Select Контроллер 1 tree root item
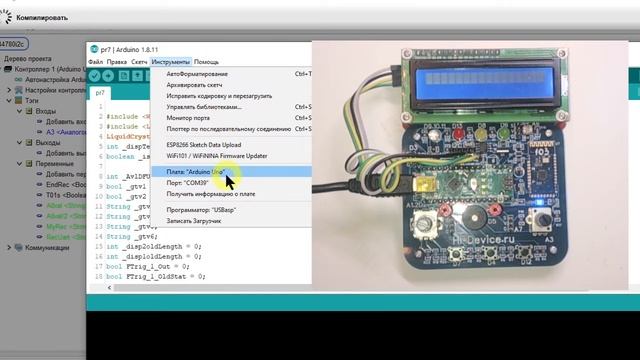The image size is (640, 360). pyautogui.click(x=50, y=69)
